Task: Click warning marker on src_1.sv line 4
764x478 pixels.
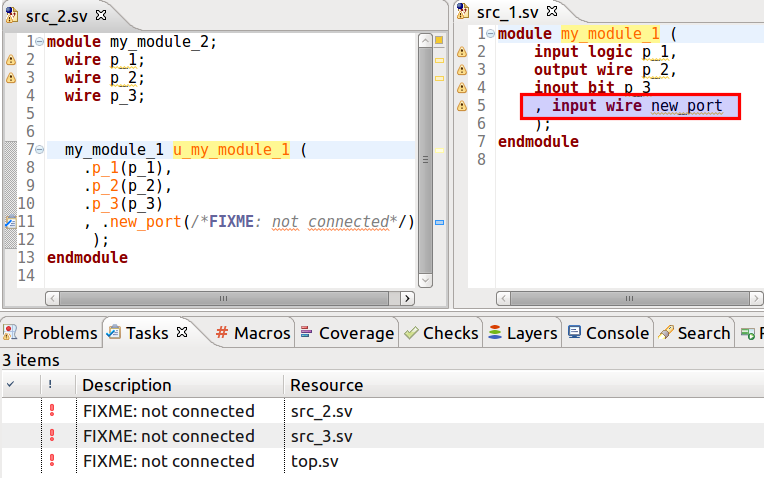Action: pyautogui.click(x=462, y=88)
